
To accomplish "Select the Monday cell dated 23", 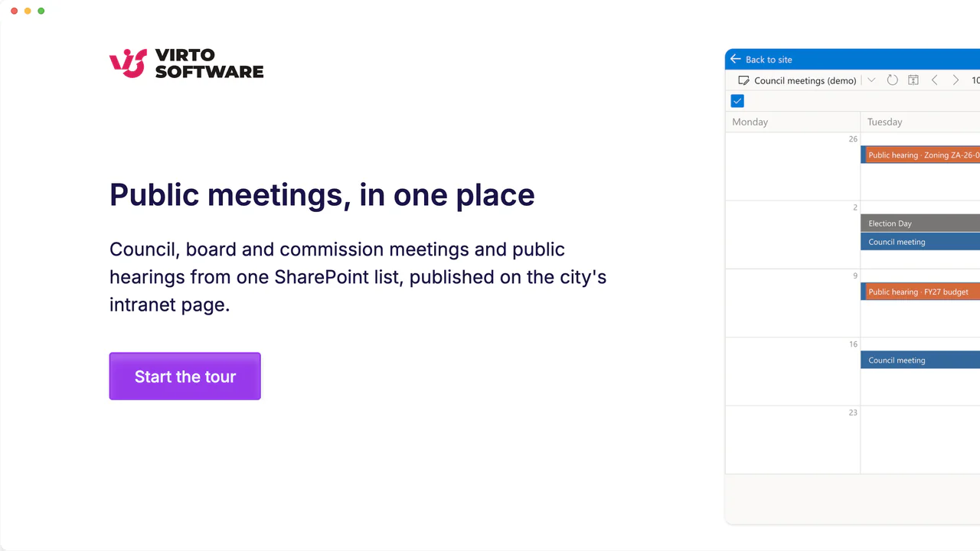I will tap(792, 439).
